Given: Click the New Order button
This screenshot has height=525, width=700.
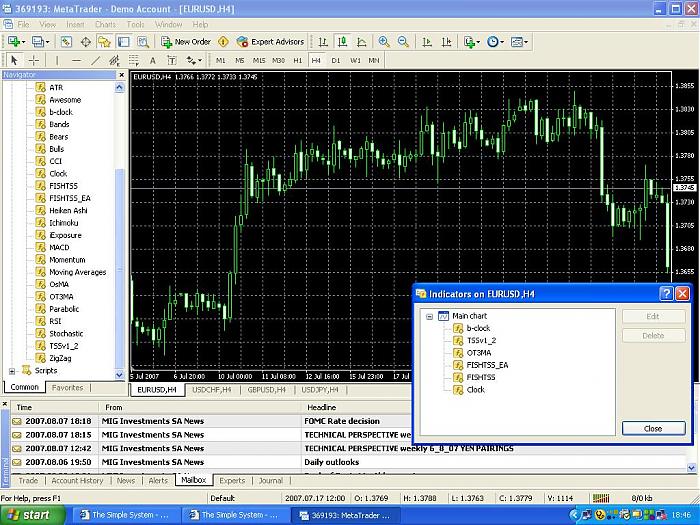Looking at the screenshot, I should coord(186,42).
